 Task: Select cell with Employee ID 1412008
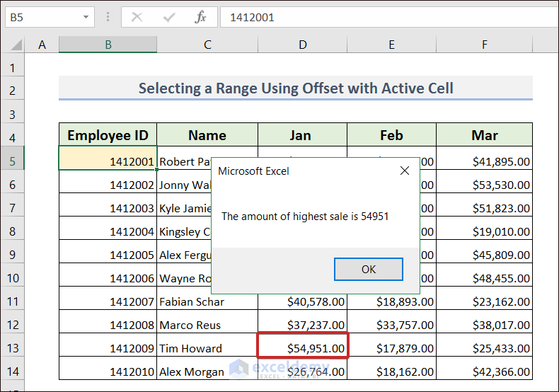[x=108, y=321]
